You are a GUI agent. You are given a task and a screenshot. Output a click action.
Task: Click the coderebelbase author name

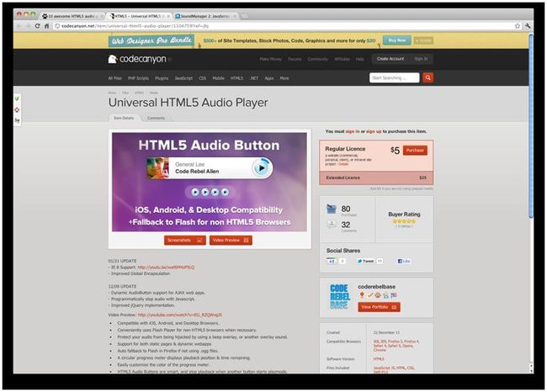coord(376,286)
